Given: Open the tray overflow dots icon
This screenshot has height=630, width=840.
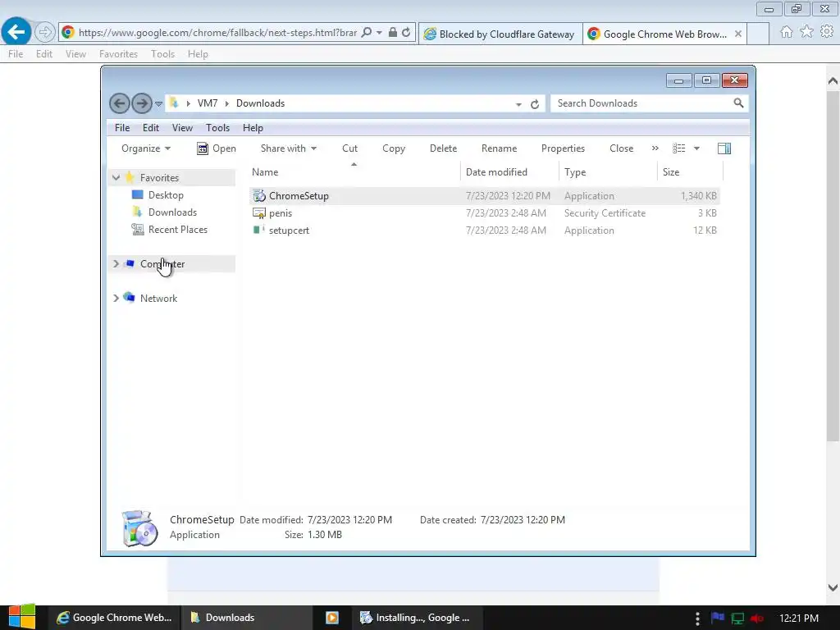Looking at the screenshot, I should tap(697, 619).
